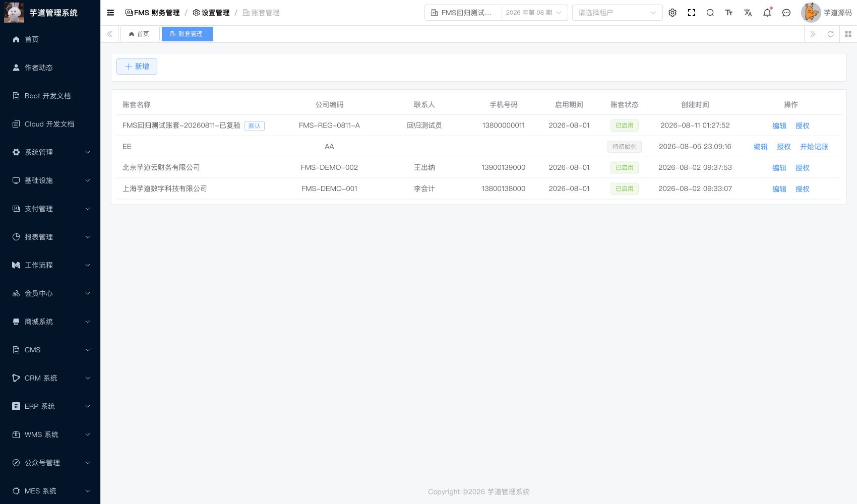Click the 默认 tag on first row
Viewport: 857px width, 504px height.
pyautogui.click(x=255, y=126)
